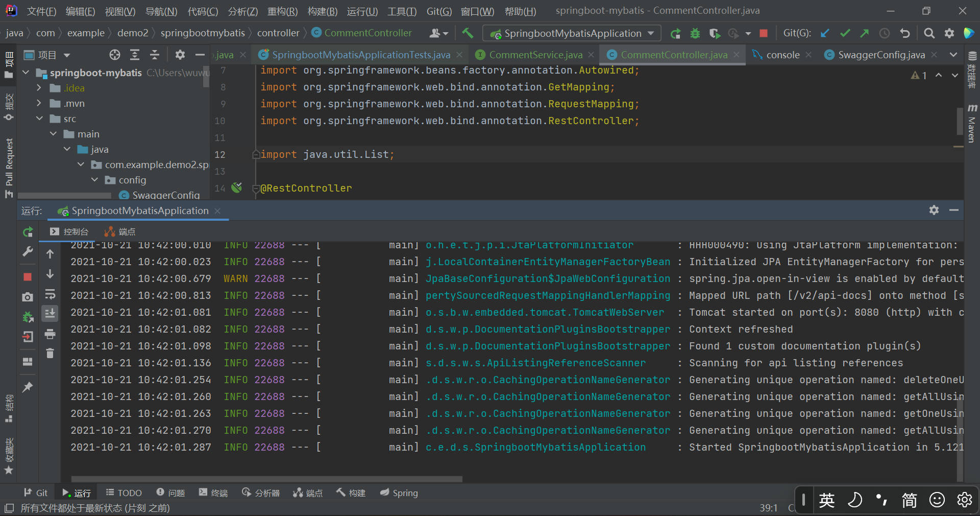Rerun SpringbootMybatisApplication in Run panel
Viewport: 980px width, 516px height.
click(x=28, y=232)
